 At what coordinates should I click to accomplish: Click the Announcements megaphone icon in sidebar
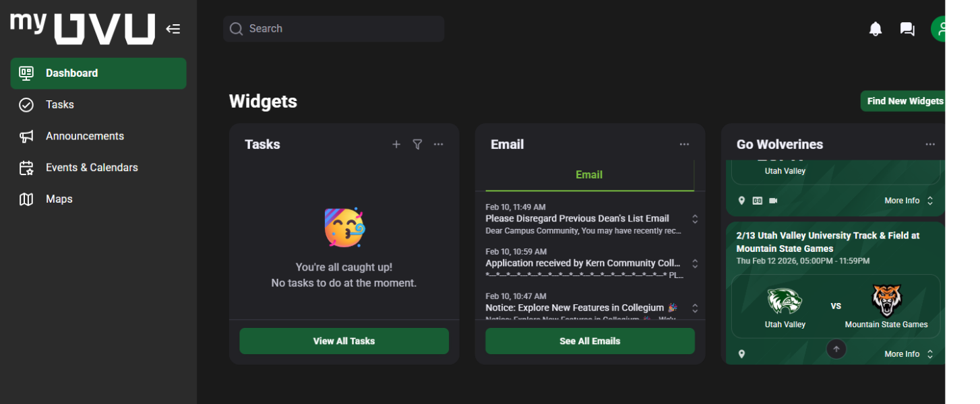[26, 135]
